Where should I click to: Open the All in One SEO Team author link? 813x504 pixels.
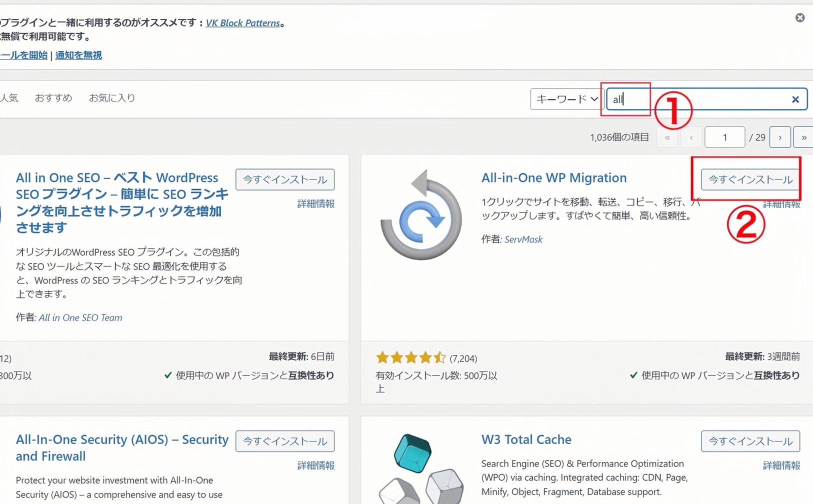[80, 317]
